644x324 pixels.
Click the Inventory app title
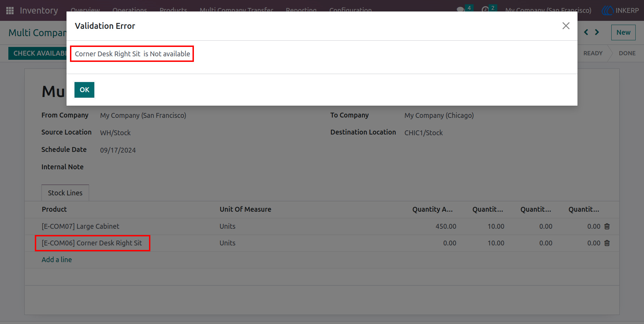(39, 10)
